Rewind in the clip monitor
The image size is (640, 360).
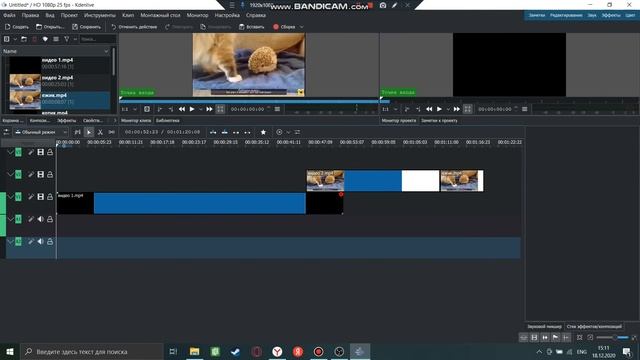(182, 109)
